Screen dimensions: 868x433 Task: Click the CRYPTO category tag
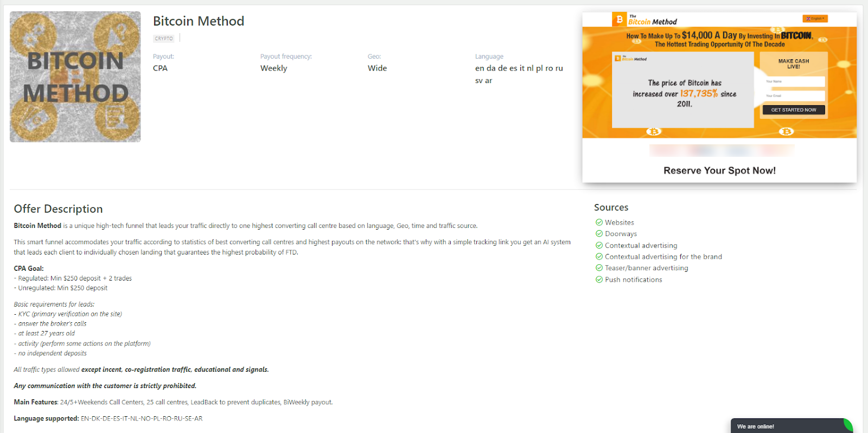coord(164,39)
